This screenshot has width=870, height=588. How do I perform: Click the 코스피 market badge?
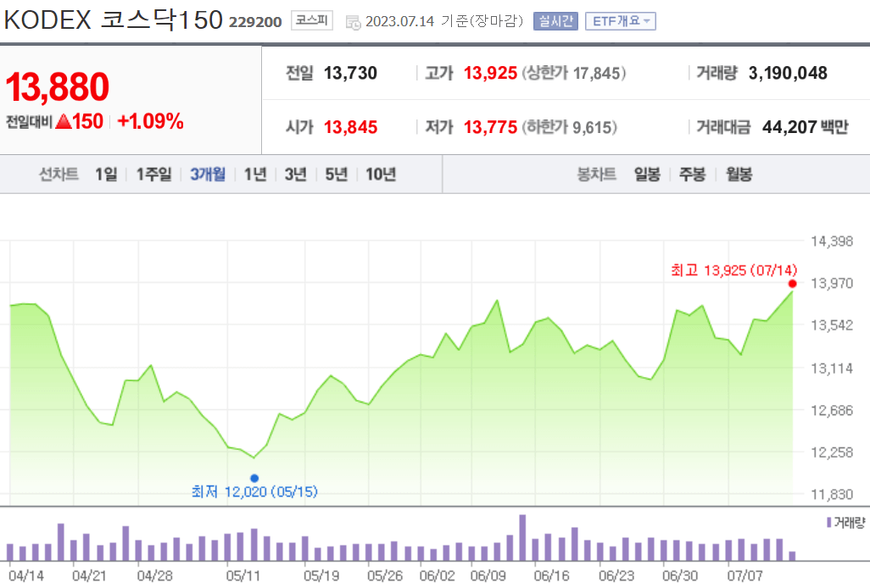coord(312,20)
